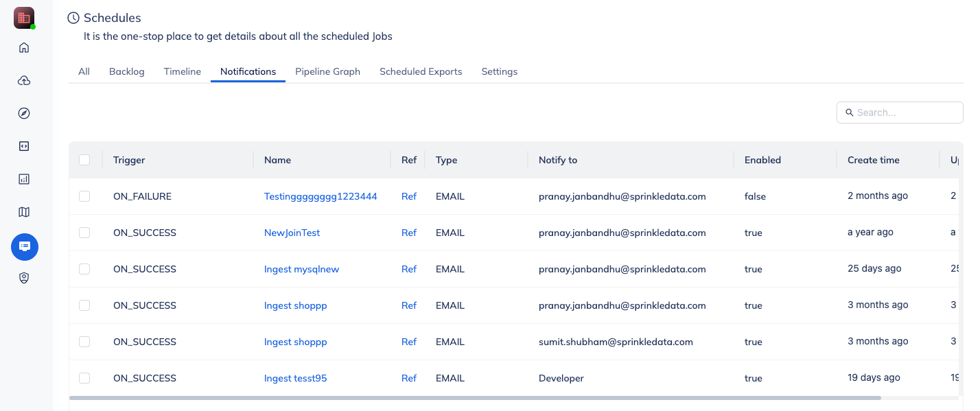Open Ref link in NewJoinTest row

tap(409, 233)
